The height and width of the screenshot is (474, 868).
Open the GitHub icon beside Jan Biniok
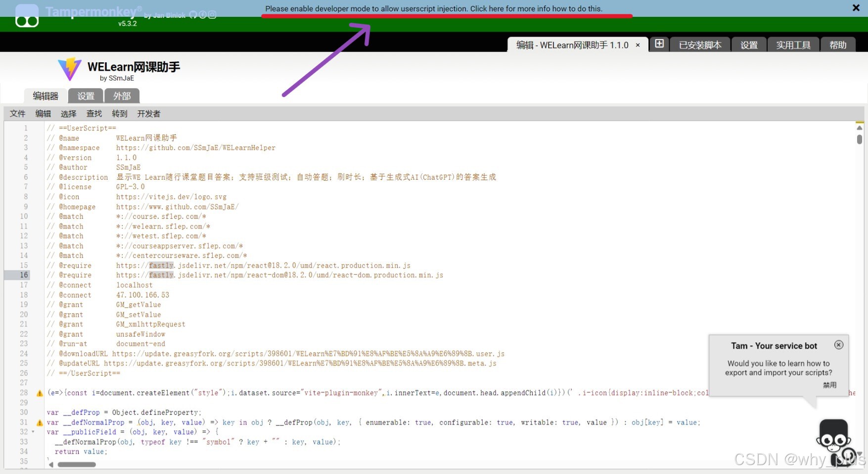tap(193, 15)
